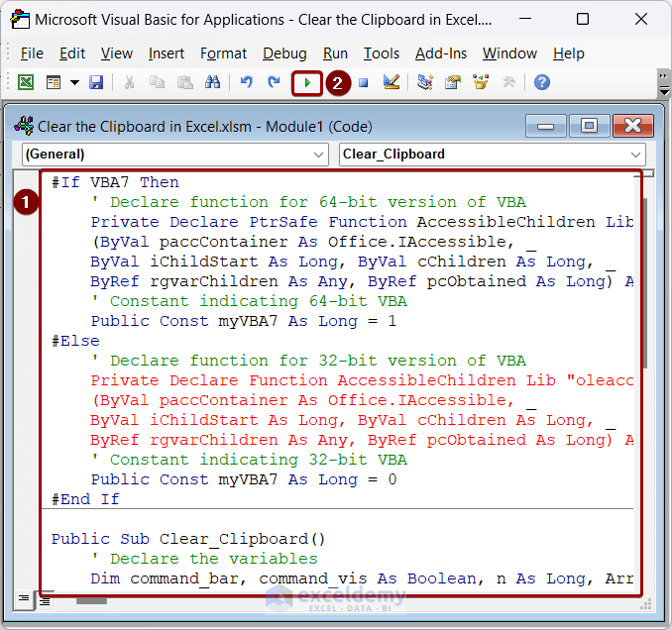Viewport: 672px width, 630px height.
Task: Switch to Procedure View button
Action: click(24, 598)
